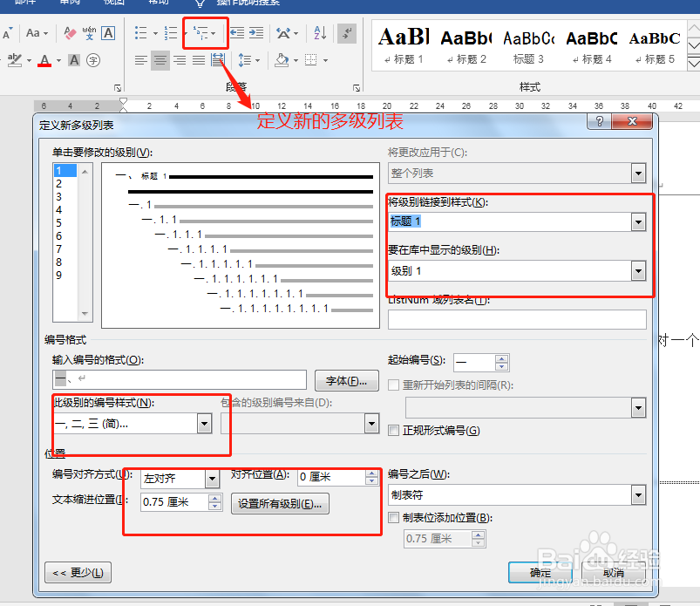Check the 正规形式编号 checkbox
The height and width of the screenshot is (606, 700).
coord(392,430)
